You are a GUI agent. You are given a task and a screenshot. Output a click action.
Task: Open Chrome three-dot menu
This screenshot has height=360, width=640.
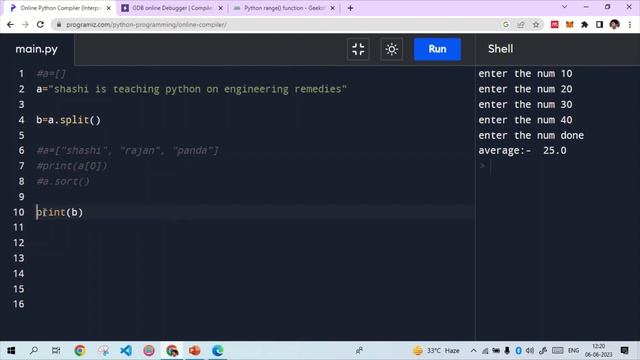(x=630, y=24)
